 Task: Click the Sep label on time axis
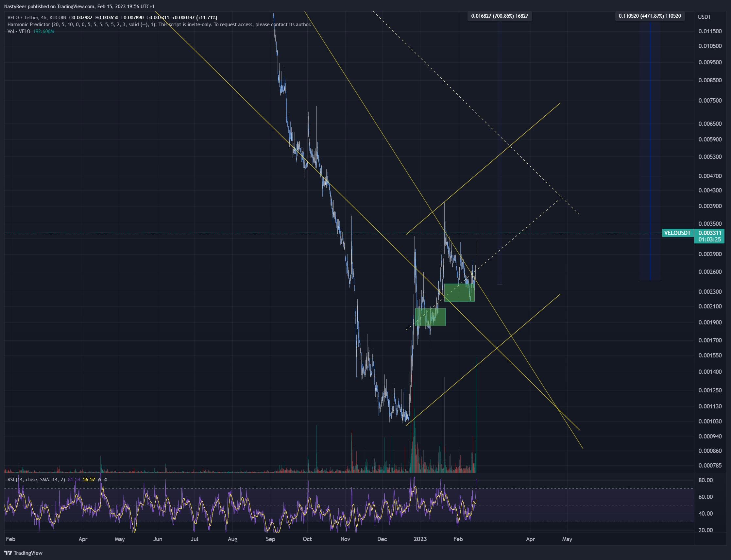[x=270, y=539]
